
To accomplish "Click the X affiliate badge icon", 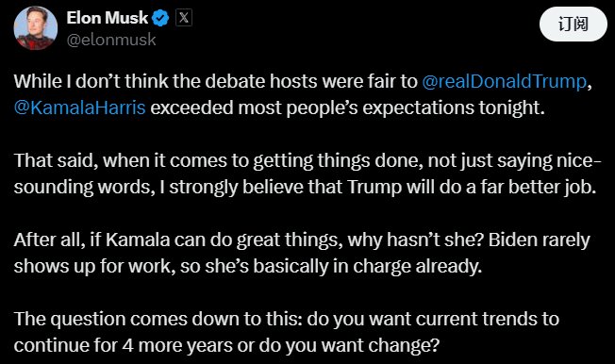I will coord(184,18).
